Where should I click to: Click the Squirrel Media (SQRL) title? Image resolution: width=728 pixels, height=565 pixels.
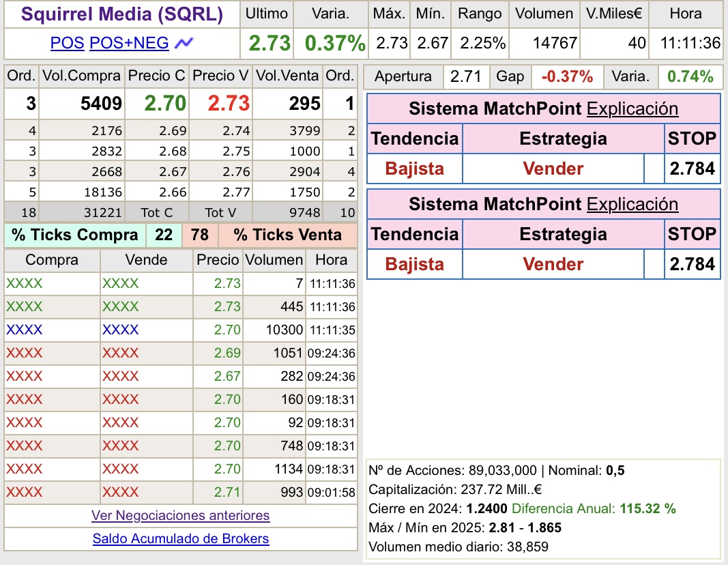122,14
